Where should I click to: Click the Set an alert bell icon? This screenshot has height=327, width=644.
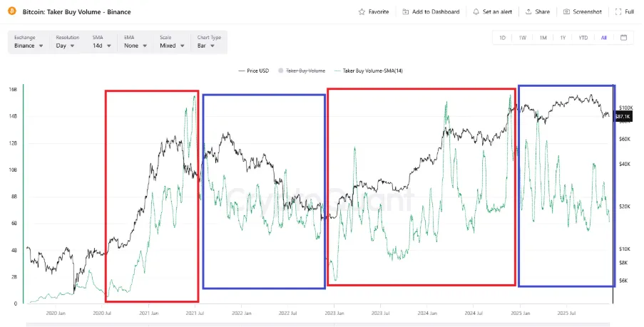click(476, 12)
